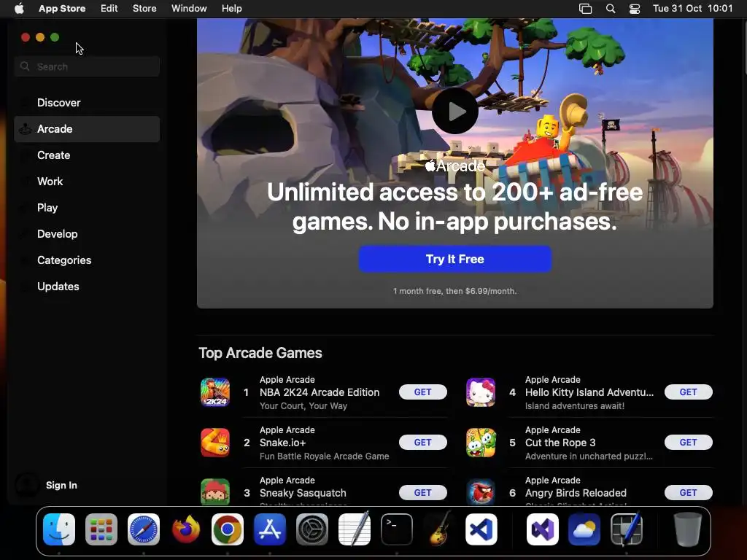Viewport: 747px width, 560px height.
Task: Open the Window menu
Action: click(189, 9)
